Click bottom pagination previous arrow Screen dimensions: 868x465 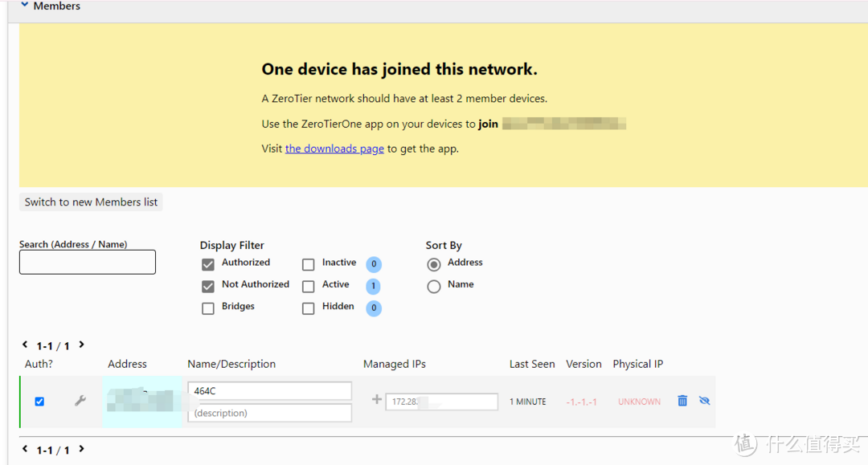point(25,450)
